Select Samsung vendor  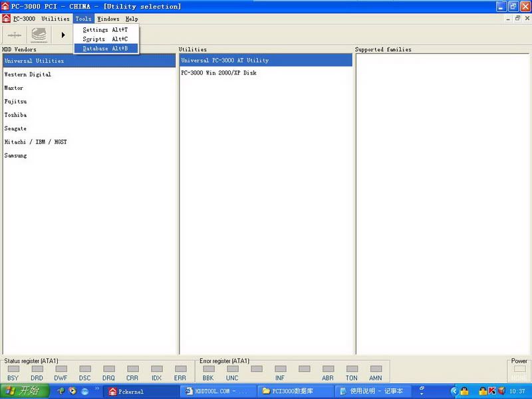[89, 156]
